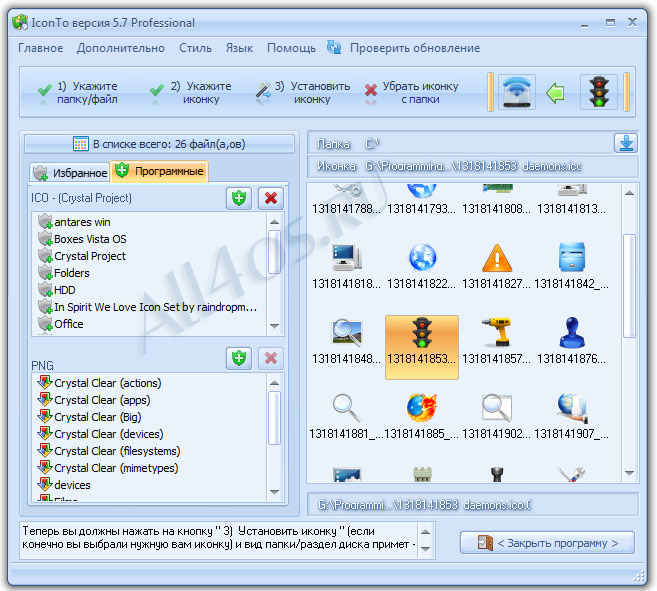Add ICO collection with green shield button
657x591 pixels.
pyautogui.click(x=239, y=198)
